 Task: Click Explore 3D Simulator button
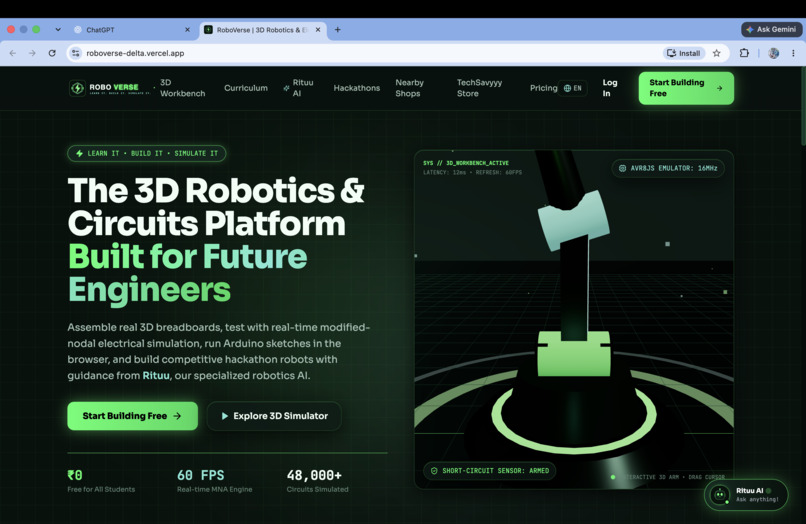tap(274, 415)
